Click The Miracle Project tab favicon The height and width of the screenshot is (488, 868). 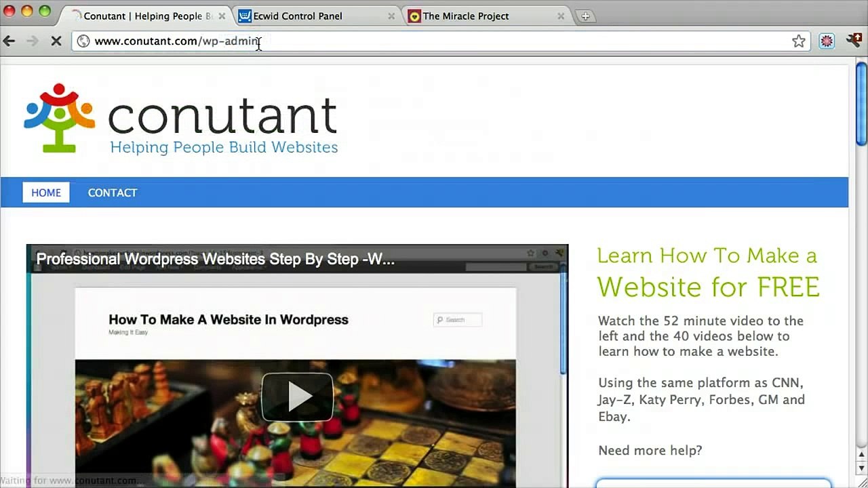coord(414,16)
